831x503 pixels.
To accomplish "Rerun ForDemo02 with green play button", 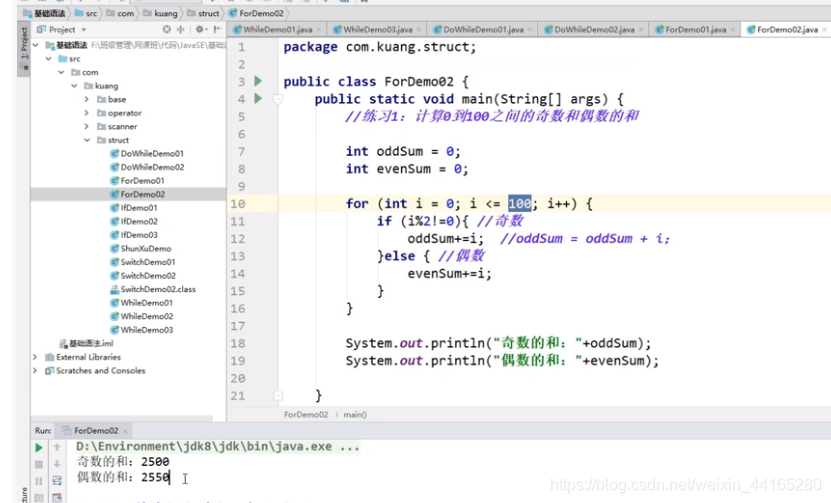I will pyautogui.click(x=39, y=448).
